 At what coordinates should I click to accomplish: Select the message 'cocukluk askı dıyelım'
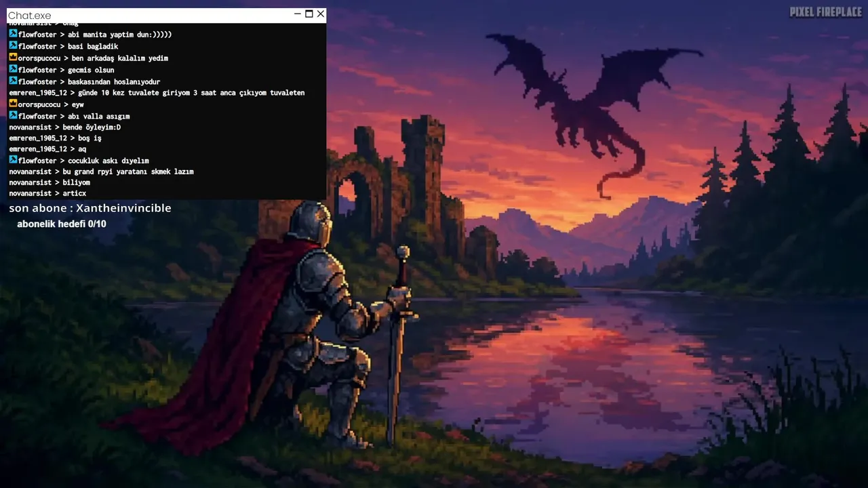(108, 161)
